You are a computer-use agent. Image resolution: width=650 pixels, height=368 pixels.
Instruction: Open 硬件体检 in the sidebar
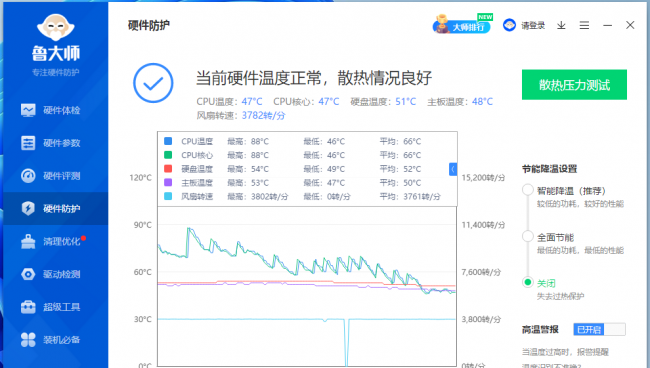[56, 110]
